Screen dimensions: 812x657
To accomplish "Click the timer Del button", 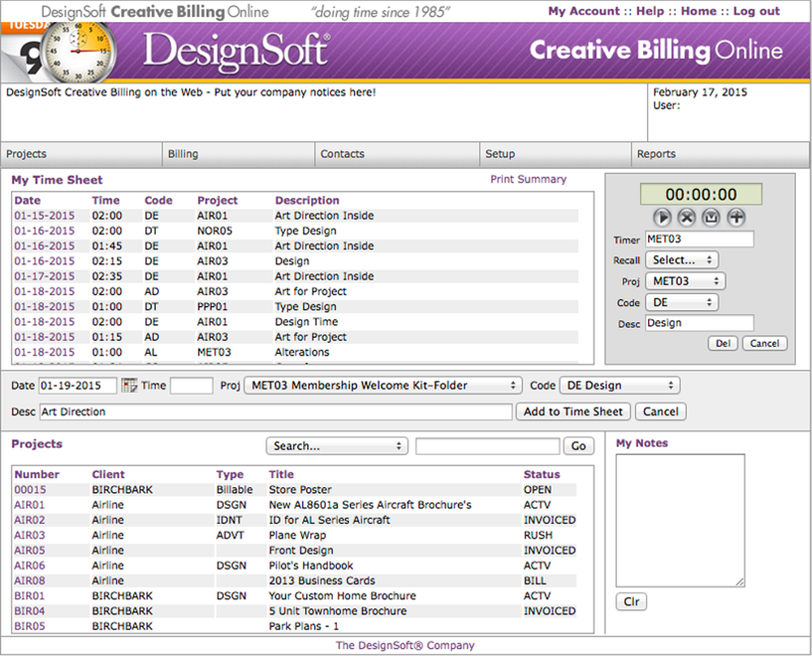I will (x=723, y=344).
